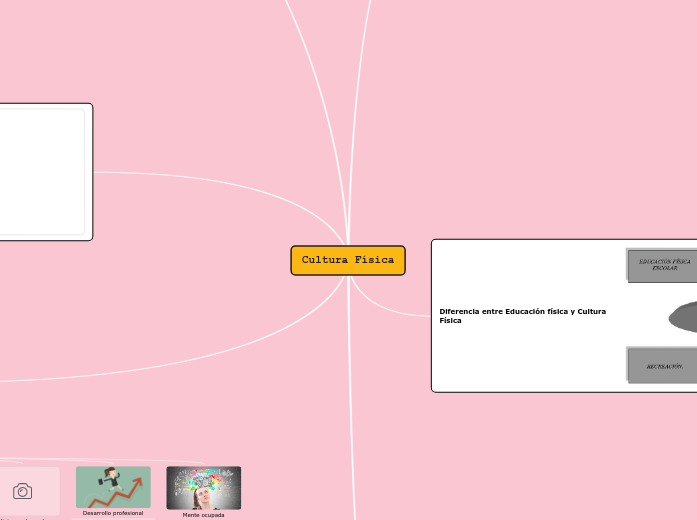Click the camera placeholder icon
Viewport: 697px width, 520px height.
point(22,491)
